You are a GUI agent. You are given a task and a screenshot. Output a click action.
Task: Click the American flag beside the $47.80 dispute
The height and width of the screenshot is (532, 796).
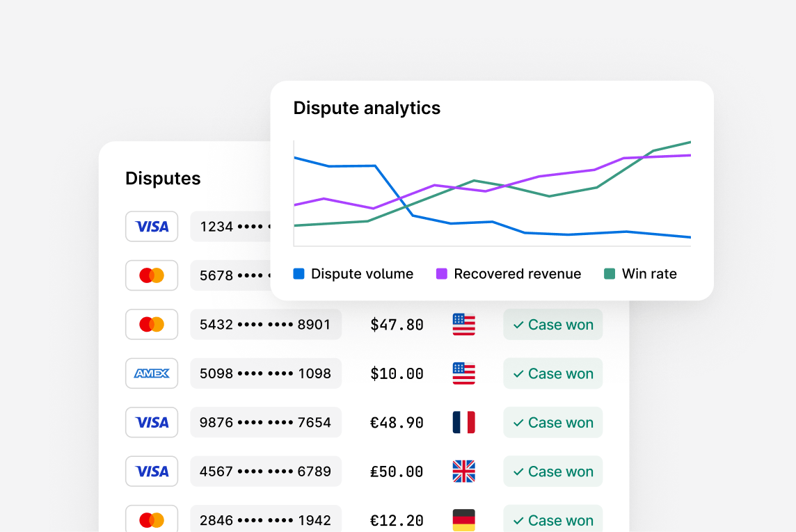463,324
